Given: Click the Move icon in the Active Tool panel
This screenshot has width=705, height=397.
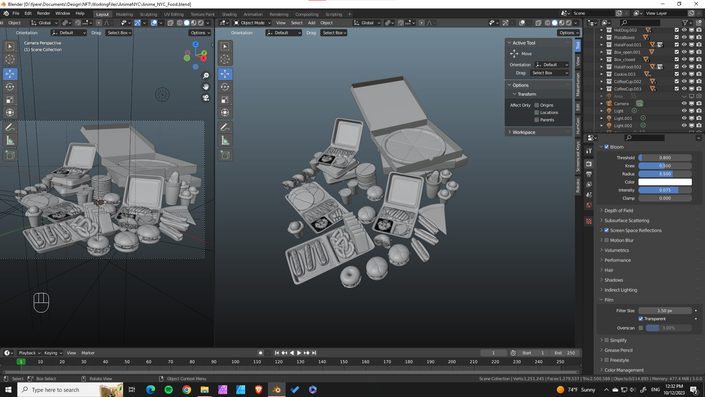Looking at the screenshot, I should point(514,54).
